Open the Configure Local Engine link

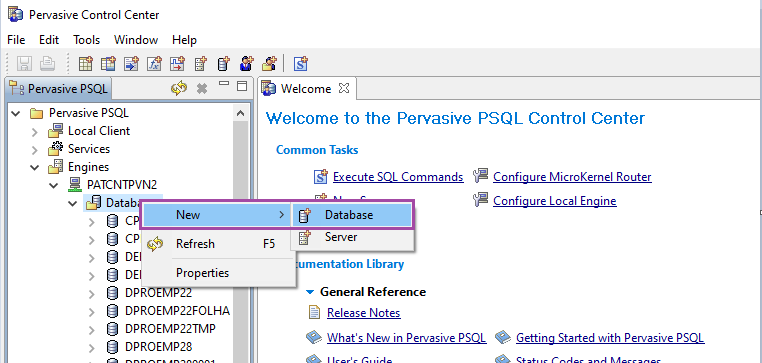(554, 201)
